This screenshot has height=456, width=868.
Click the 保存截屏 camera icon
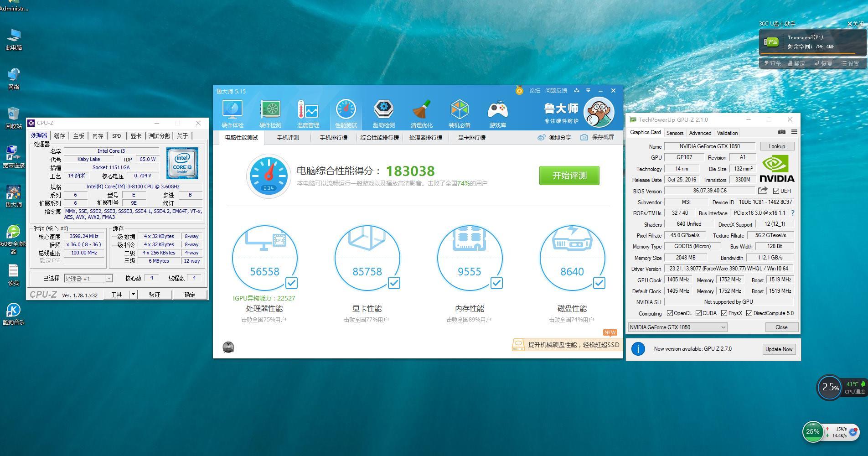(584, 137)
